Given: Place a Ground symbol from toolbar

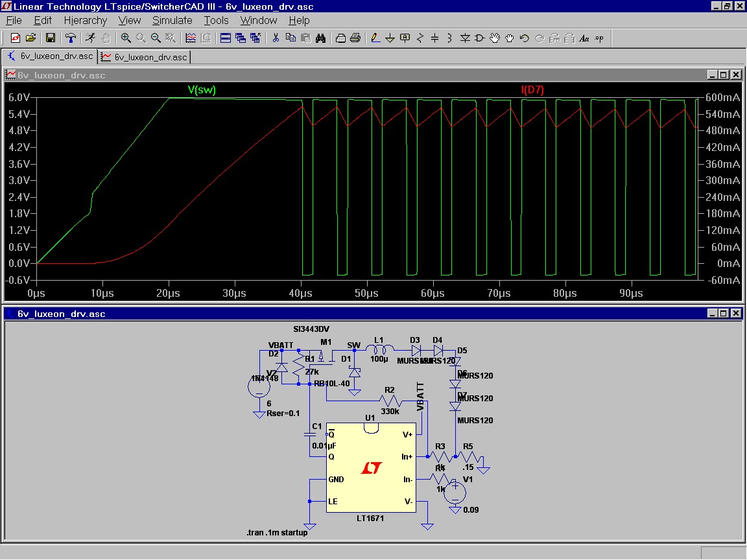Looking at the screenshot, I should [390, 38].
